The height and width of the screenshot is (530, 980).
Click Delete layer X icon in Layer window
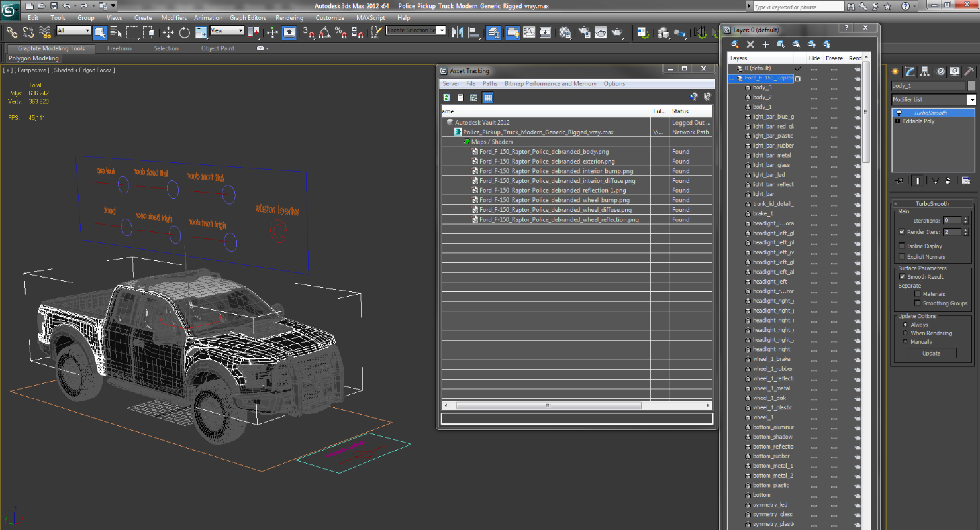coord(750,44)
